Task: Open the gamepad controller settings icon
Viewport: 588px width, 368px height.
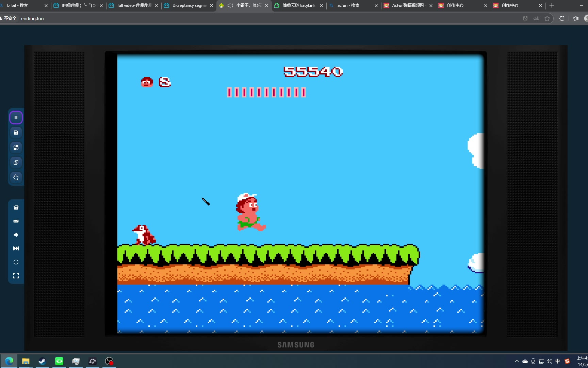Action: (x=16, y=221)
